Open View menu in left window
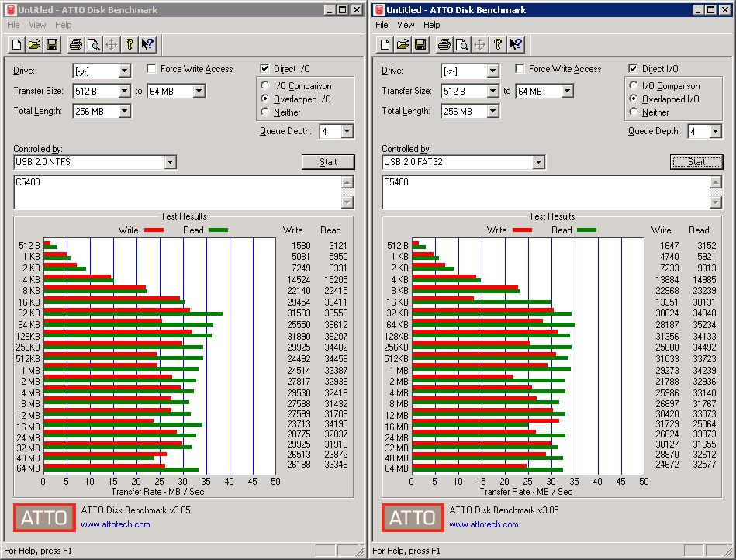The width and height of the screenshot is (736, 560). pos(37,25)
